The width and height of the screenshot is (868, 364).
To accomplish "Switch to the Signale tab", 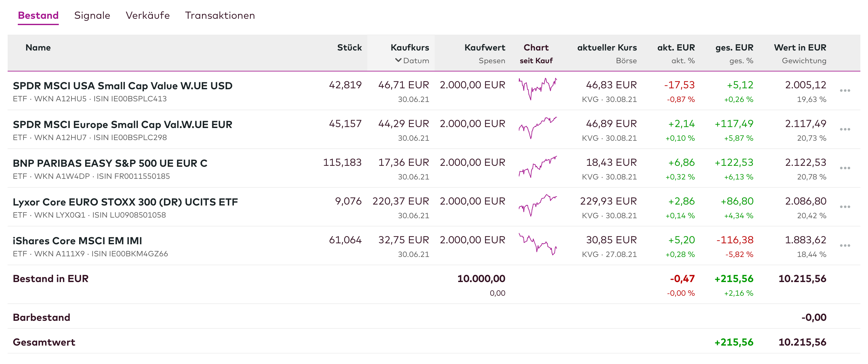I will coord(92,16).
